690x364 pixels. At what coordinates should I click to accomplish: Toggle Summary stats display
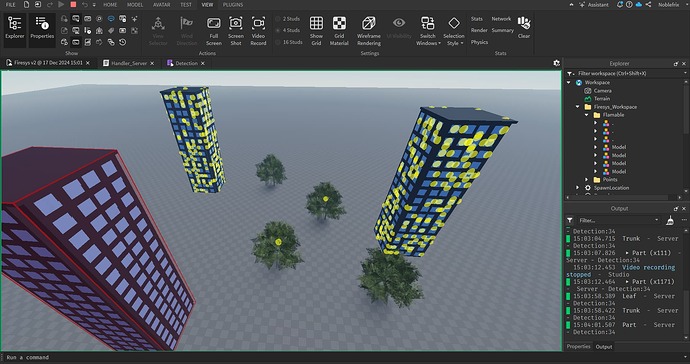click(x=503, y=30)
